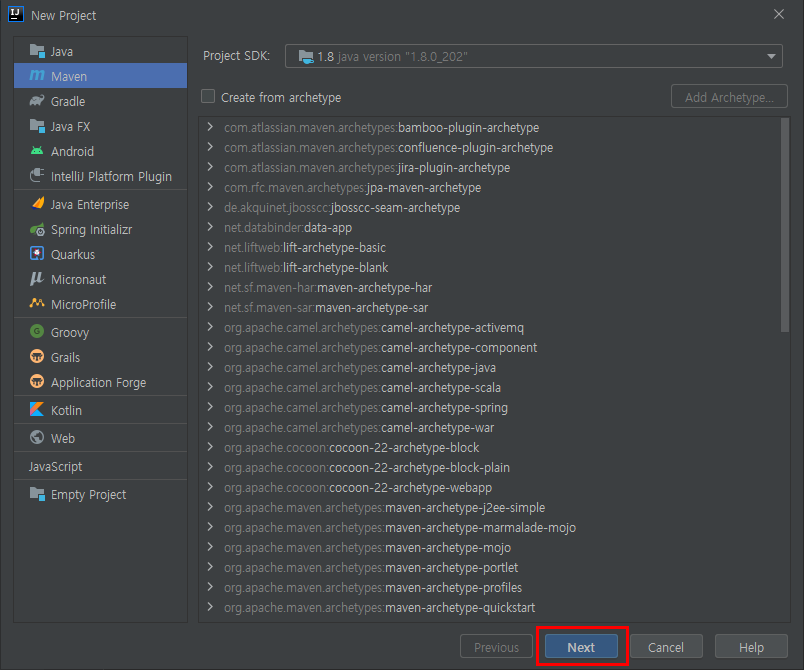The height and width of the screenshot is (670, 804).
Task: Choose the Gradle elephant icon
Action: (37, 101)
